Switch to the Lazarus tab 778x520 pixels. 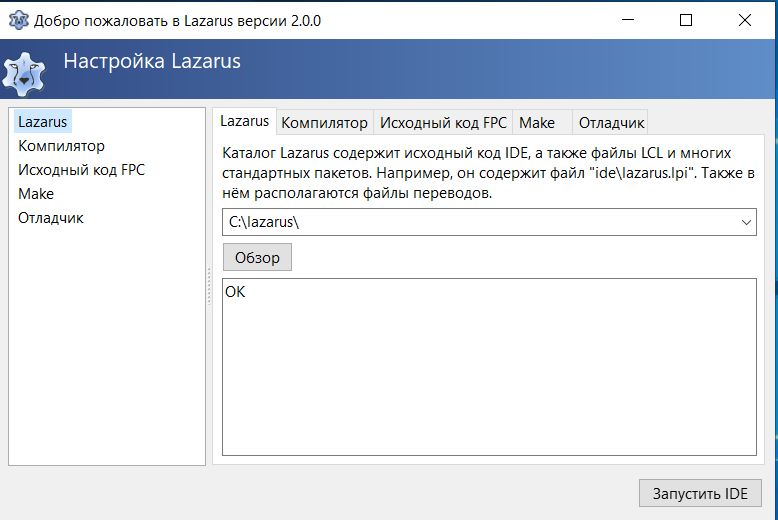tap(245, 121)
